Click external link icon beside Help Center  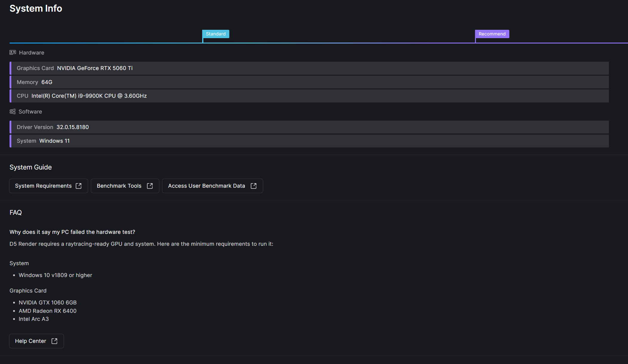54,341
